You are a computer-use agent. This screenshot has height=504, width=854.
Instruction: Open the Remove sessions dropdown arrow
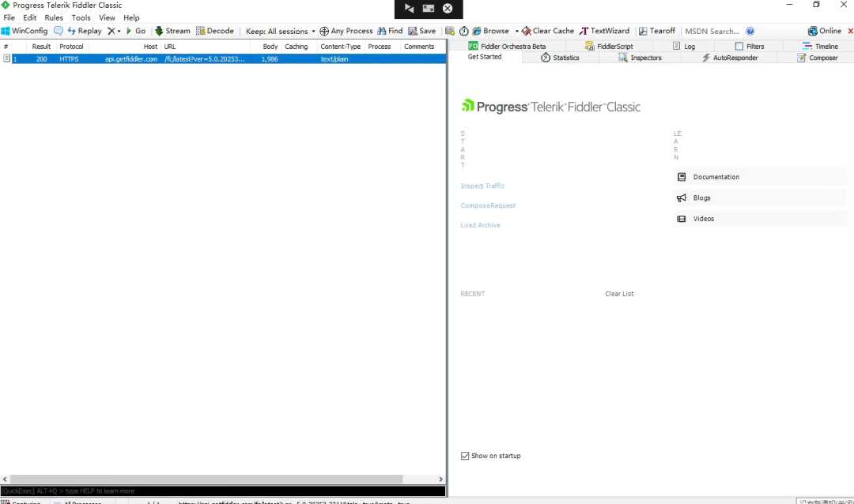tap(119, 32)
